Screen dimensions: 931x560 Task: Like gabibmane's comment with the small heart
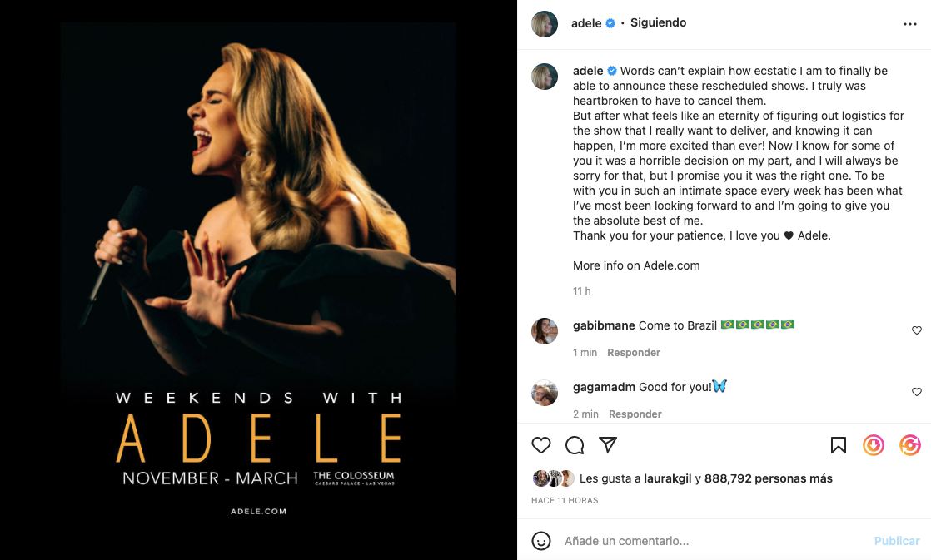tap(917, 330)
